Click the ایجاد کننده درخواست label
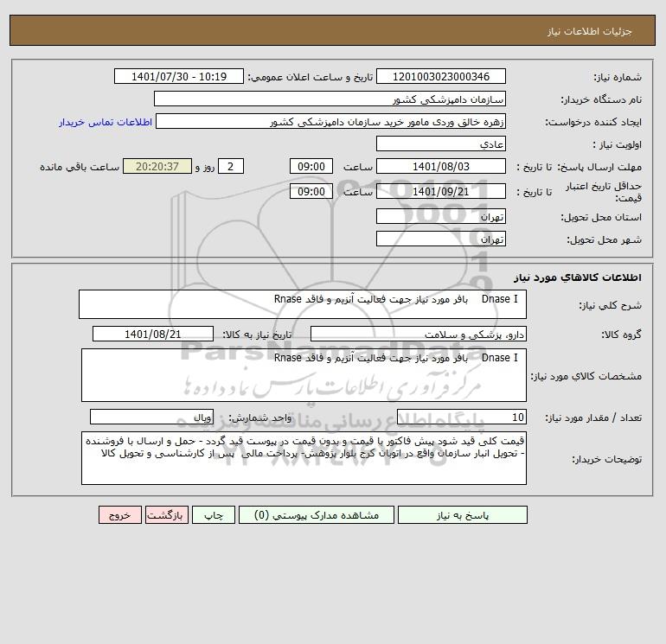 point(593,122)
